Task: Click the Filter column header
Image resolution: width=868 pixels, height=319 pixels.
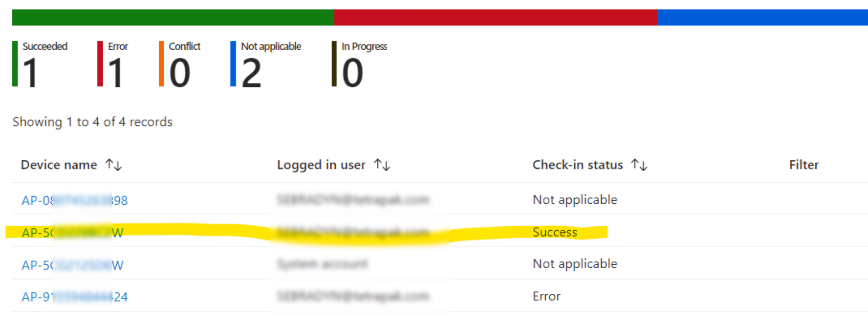Action: 804,165
